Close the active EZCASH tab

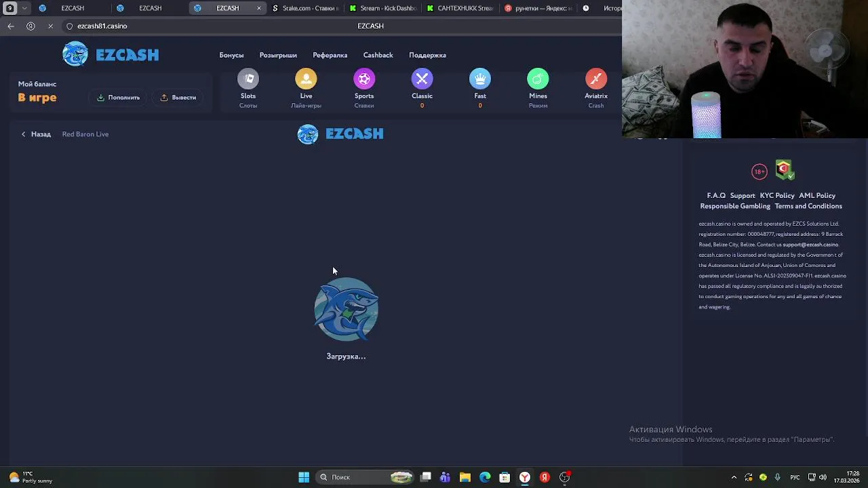click(258, 8)
